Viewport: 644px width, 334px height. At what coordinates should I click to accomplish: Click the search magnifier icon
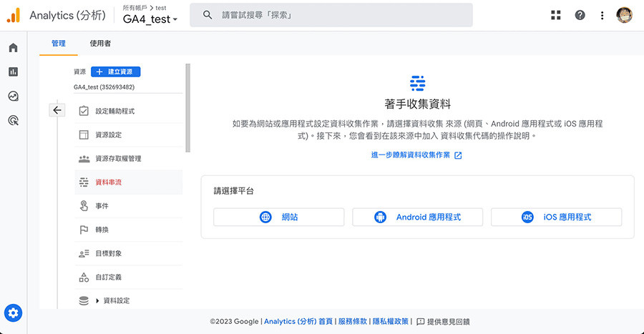(x=208, y=15)
